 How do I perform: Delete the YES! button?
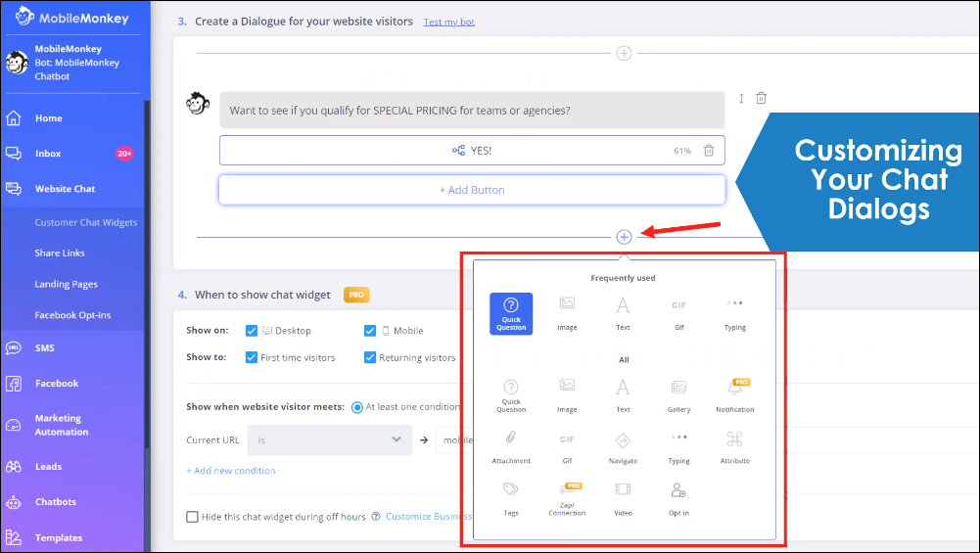point(709,150)
